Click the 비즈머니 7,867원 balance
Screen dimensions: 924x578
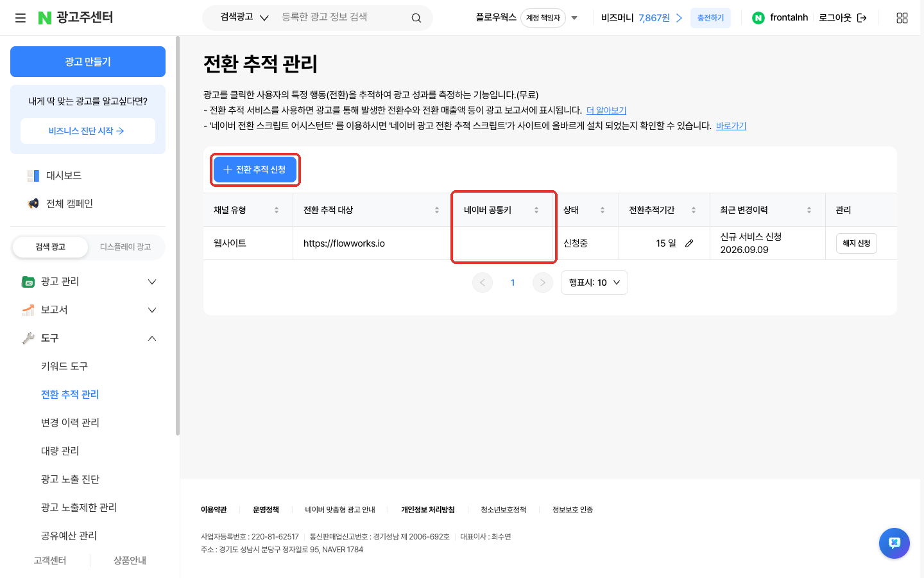(x=642, y=18)
